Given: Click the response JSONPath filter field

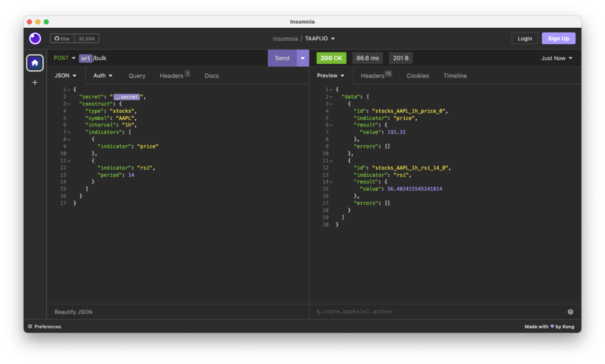Looking at the screenshot, I should (x=437, y=311).
